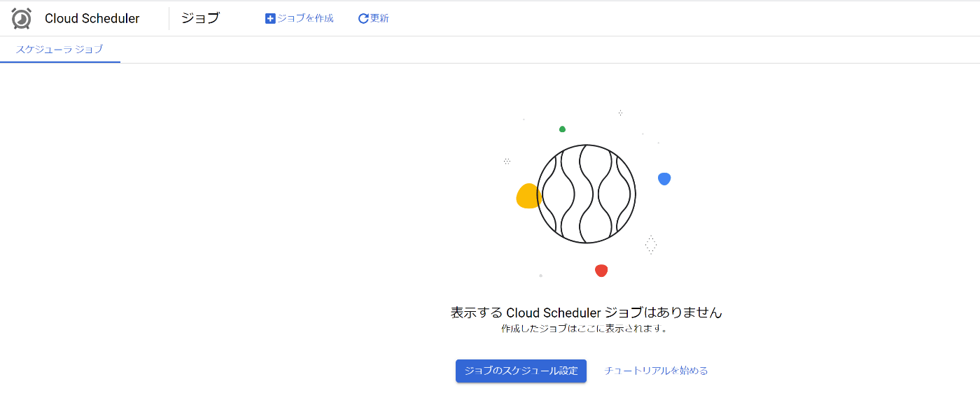
Task: Click the ジョブ page heading
Action: point(200,18)
